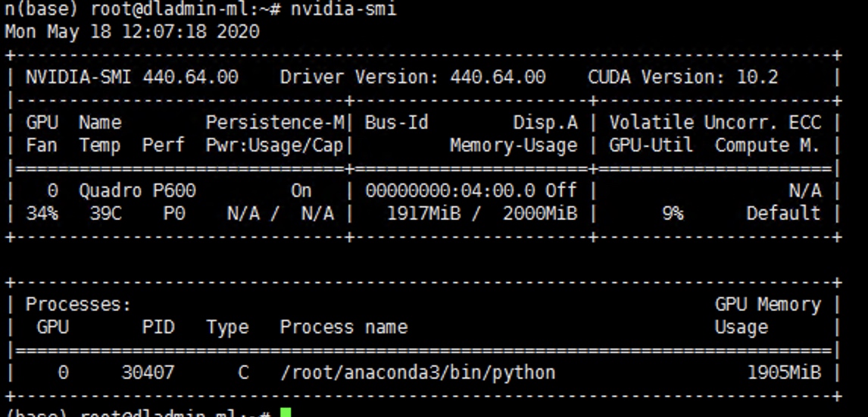Click the 39C temperature reading

[105, 214]
